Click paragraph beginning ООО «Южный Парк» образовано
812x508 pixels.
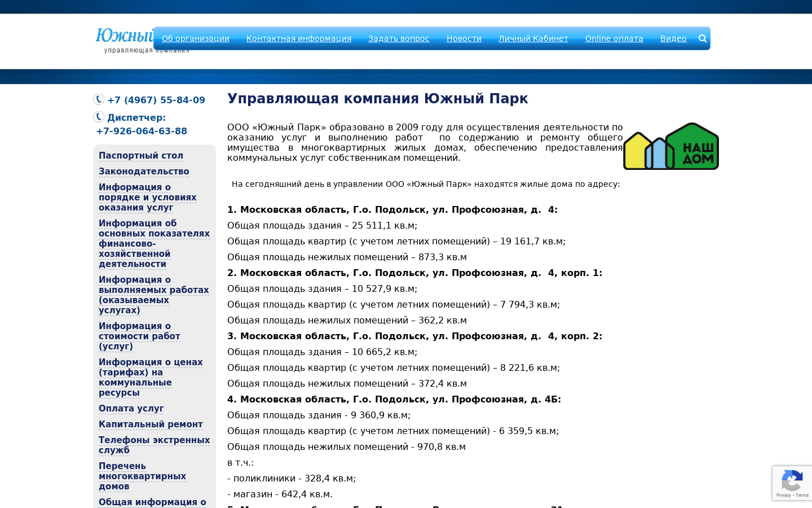(x=425, y=143)
